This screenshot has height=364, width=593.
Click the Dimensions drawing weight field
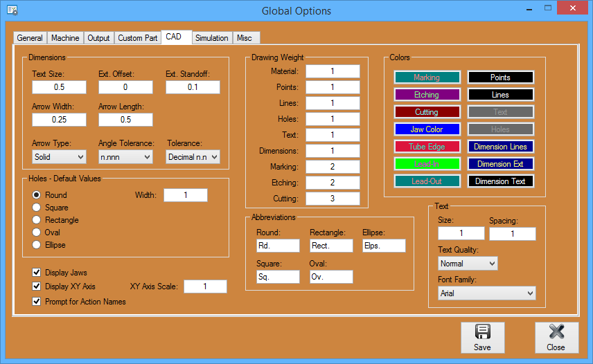coord(333,151)
